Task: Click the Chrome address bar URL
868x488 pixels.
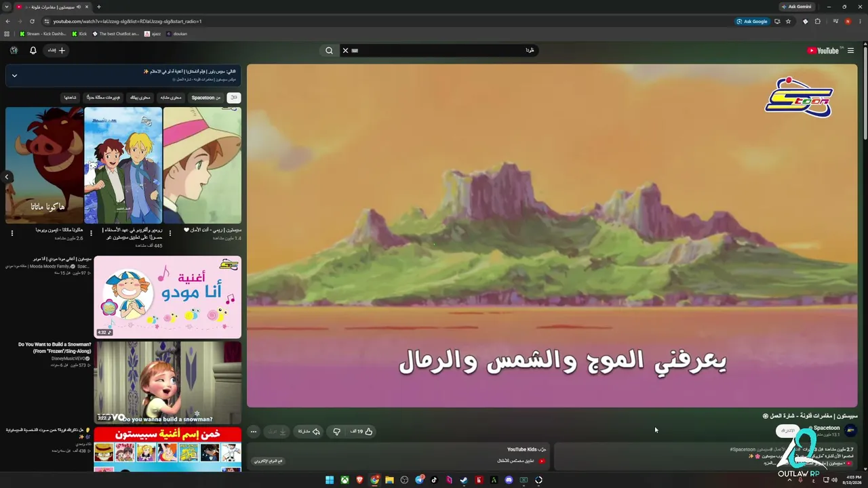Action: coord(127,21)
